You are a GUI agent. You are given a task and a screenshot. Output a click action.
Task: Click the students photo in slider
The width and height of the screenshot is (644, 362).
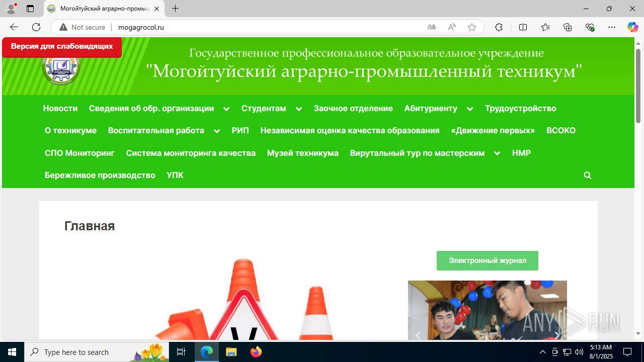pyautogui.click(x=487, y=310)
